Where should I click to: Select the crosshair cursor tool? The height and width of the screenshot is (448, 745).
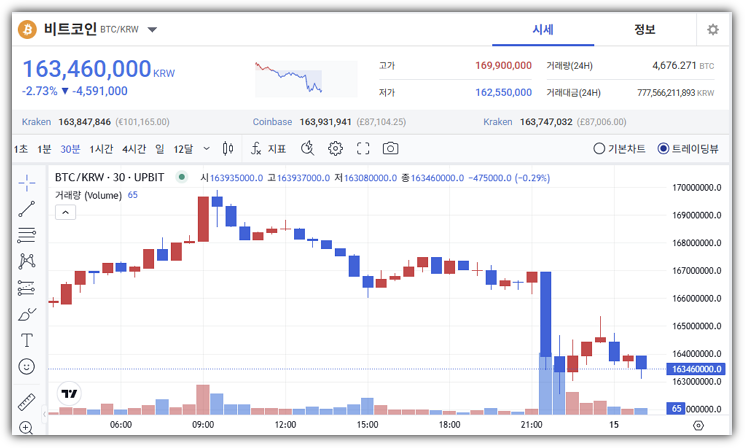point(27,182)
